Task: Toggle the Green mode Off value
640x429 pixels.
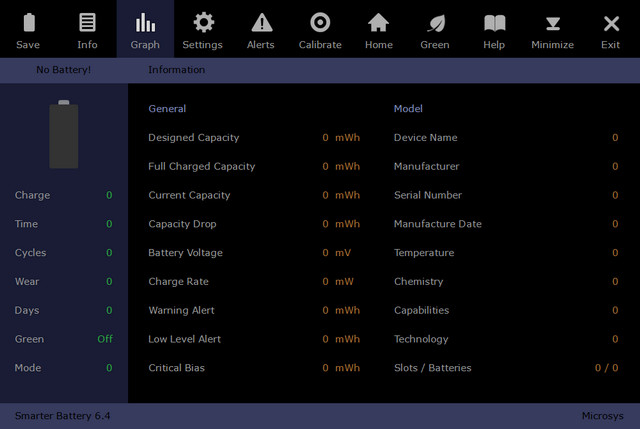Action: 104,339
